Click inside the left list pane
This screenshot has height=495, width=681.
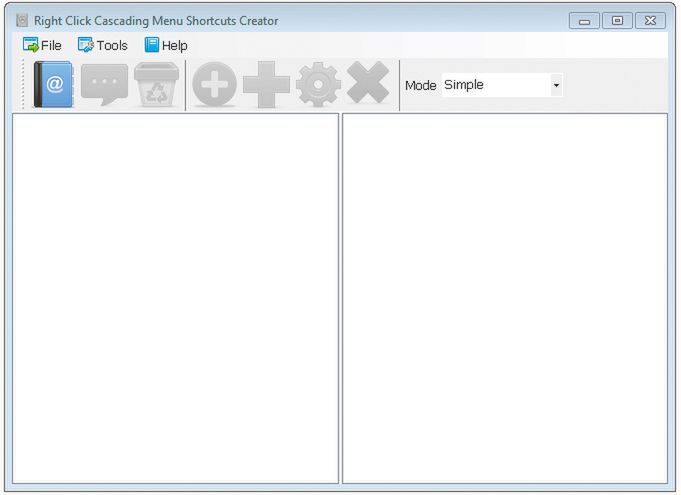point(175,298)
